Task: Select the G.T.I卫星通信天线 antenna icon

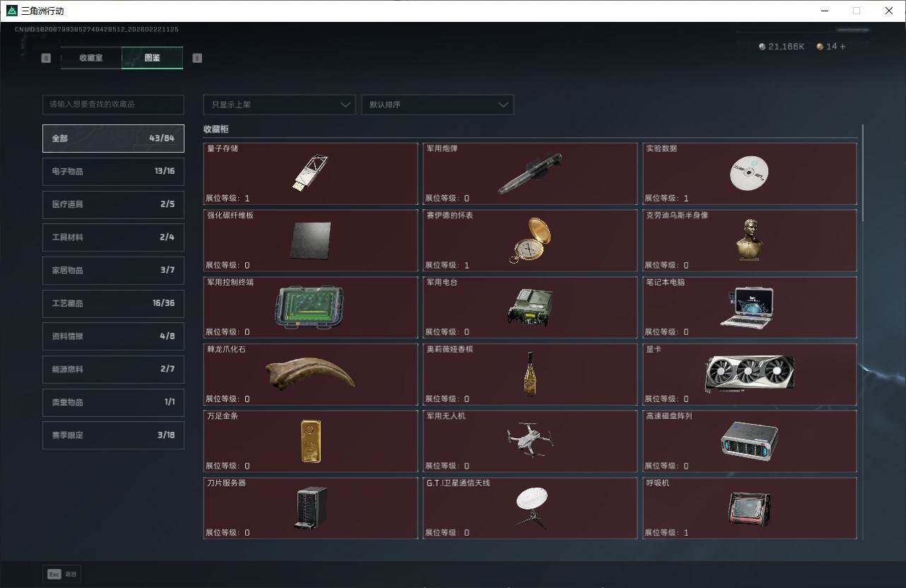Action: coord(531,508)
